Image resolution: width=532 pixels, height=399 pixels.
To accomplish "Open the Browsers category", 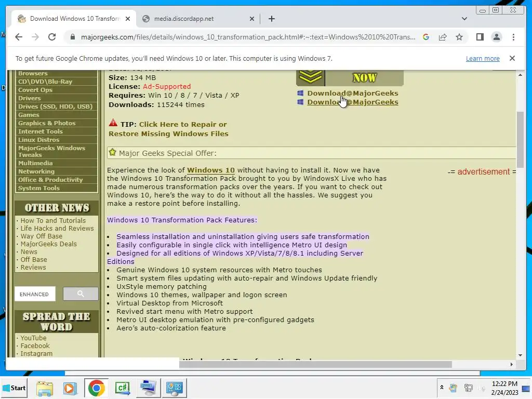I will point(33,73).
